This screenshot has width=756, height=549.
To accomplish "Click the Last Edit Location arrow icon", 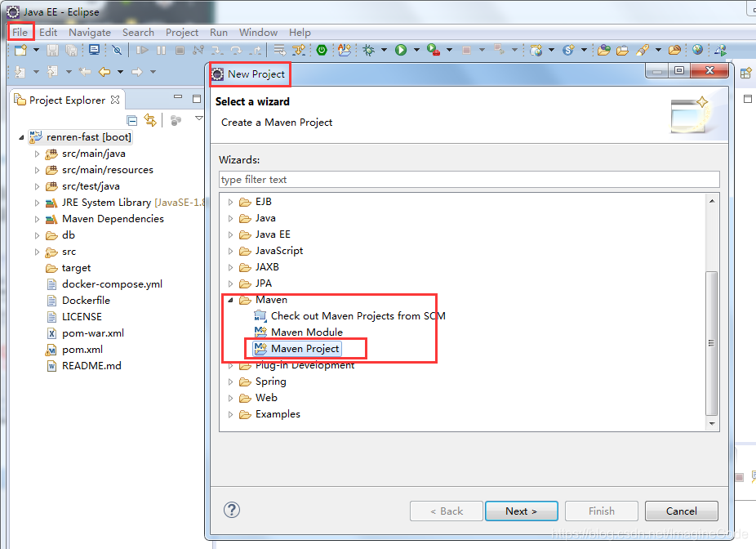I will tap(86, 73).
